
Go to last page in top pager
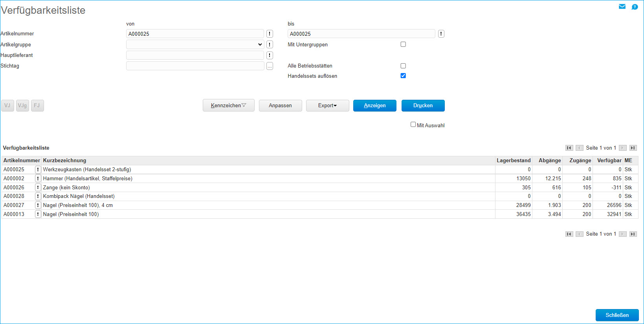coord(633,148)
